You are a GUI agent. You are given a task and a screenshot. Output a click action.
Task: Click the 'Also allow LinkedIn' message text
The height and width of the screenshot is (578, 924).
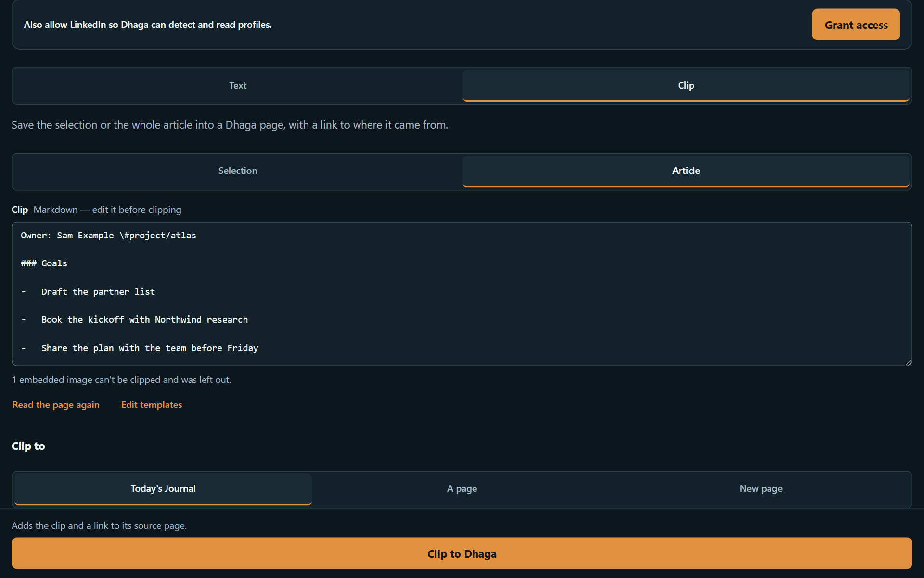pos(148,25)
